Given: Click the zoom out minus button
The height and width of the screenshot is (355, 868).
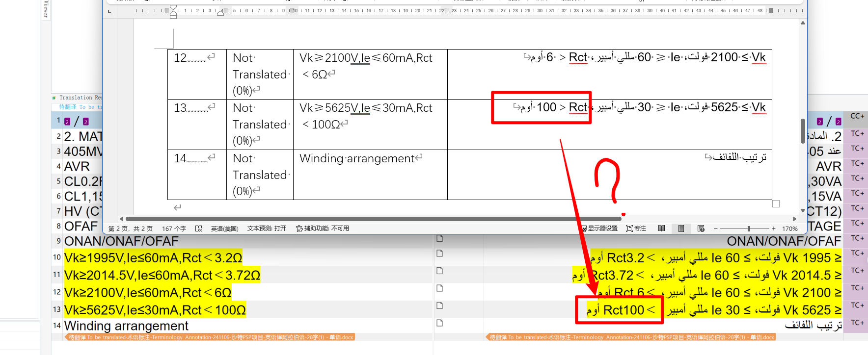Looking at the screenshot, I should [716, 228].
